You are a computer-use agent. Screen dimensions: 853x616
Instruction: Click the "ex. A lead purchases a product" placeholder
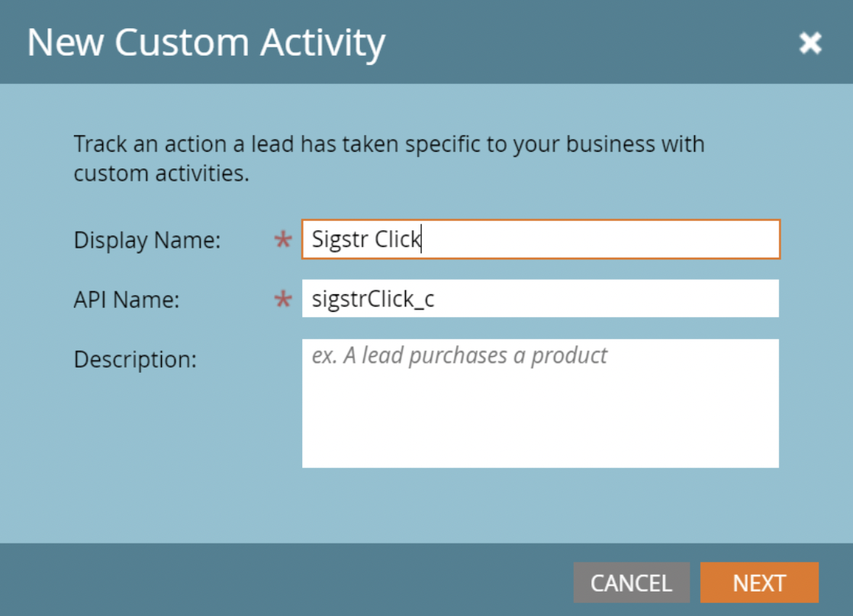[459, 355]
